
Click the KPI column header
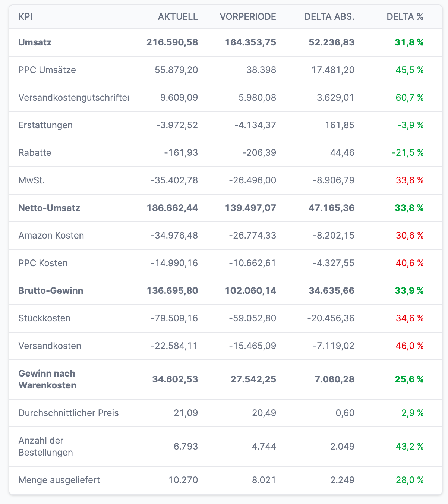25,17
